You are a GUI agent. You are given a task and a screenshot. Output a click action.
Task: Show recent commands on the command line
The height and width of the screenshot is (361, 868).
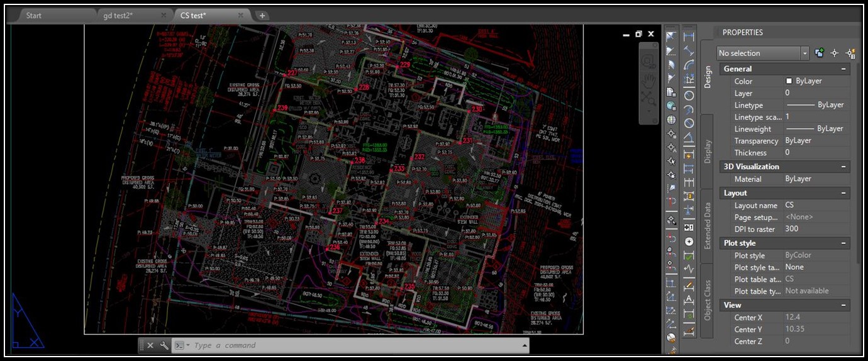coord(181,345)
